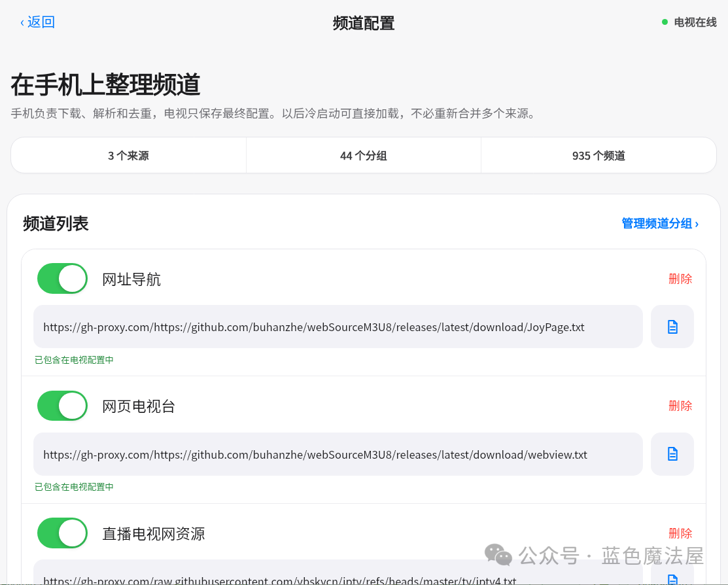Go back with the 返回 link
This screenshot has width=728, height=585.
click(x=37, y=22)
